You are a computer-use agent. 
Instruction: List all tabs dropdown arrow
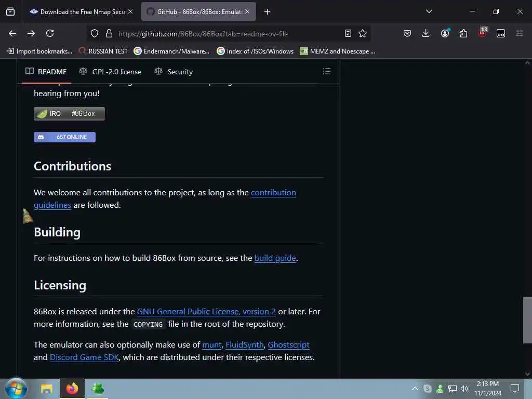point(429,11)
